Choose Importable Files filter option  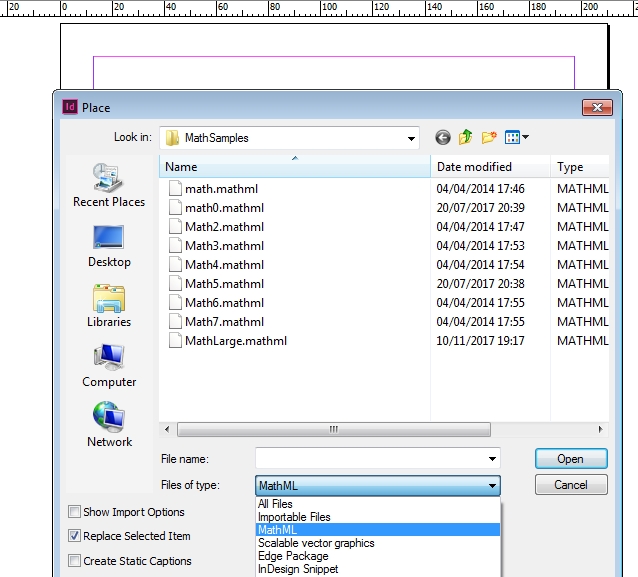coord(378,517)
